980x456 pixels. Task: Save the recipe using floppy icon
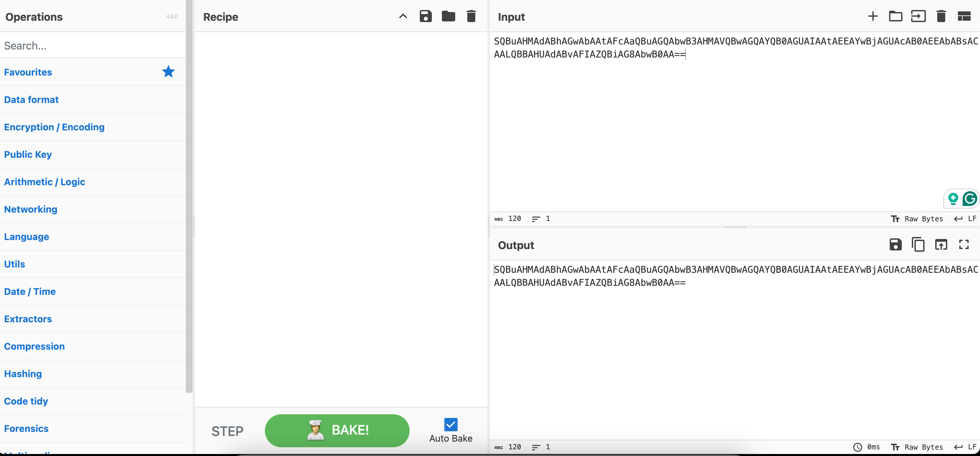tap(425, 16)
